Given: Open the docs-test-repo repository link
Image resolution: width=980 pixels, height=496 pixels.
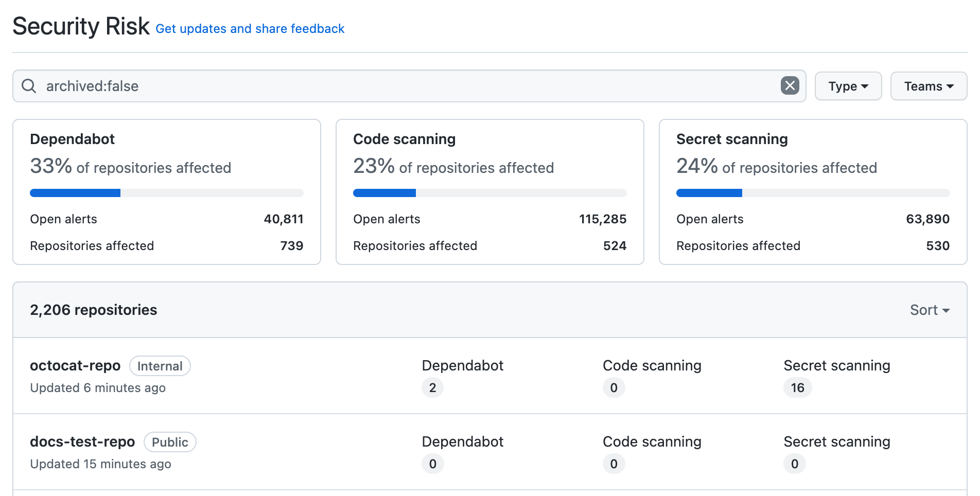Looking at the screenshot, I should [82, 442].
